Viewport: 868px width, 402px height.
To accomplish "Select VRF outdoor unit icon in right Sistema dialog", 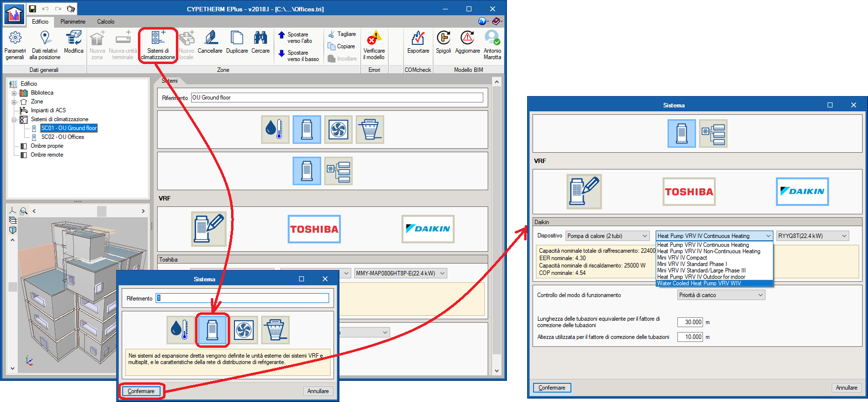I will point(682,134).
